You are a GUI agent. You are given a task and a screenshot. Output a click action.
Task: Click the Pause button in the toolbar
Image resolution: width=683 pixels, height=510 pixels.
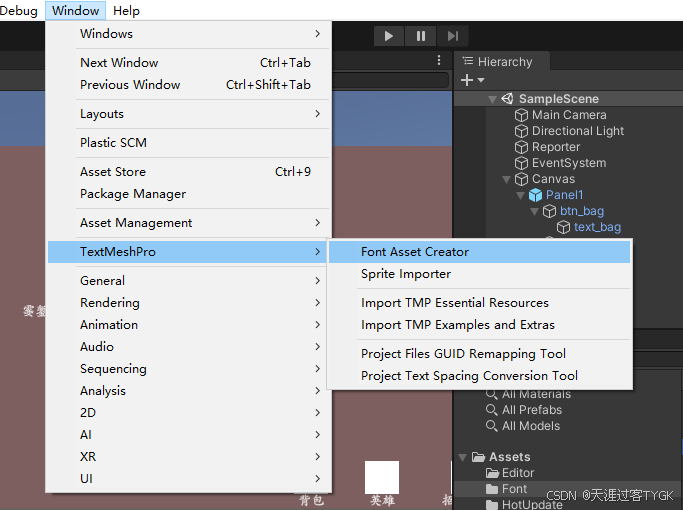pyautogui.click(x=420, y=36)
